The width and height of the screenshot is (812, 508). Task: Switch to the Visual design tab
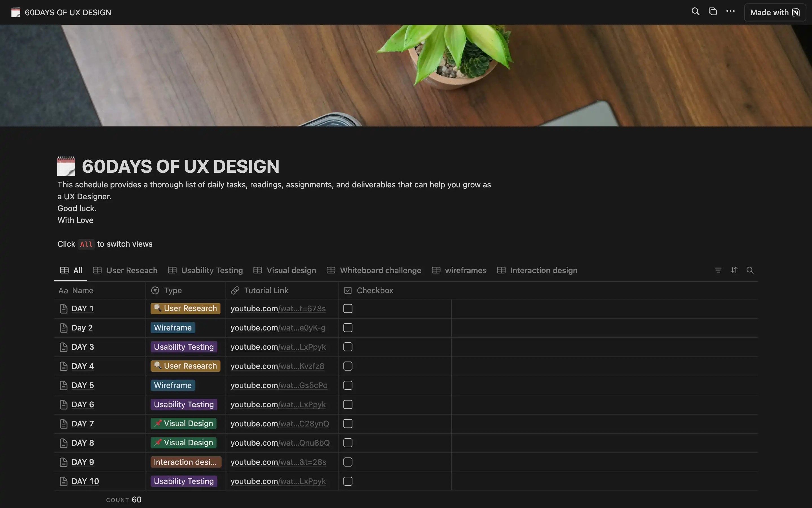pos(284,270)
